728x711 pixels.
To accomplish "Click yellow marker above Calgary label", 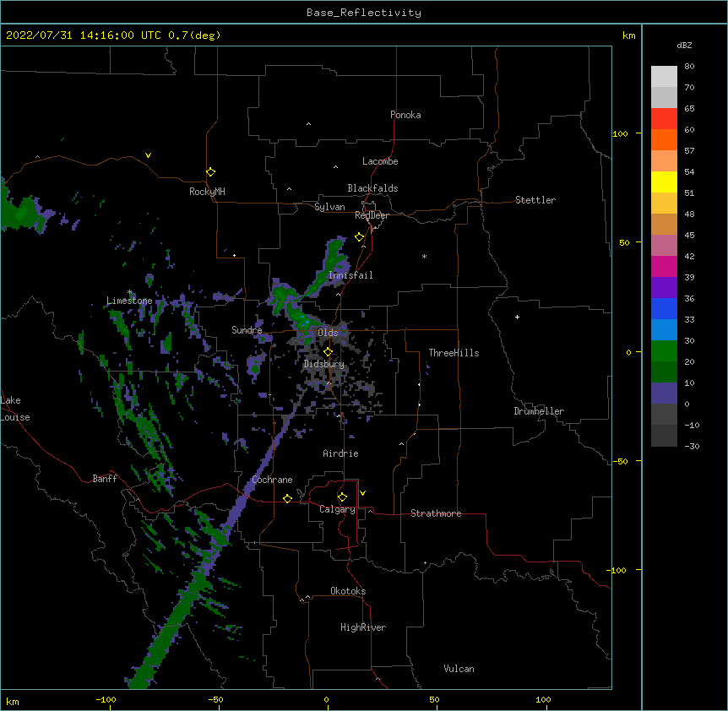I will [342, 497].
